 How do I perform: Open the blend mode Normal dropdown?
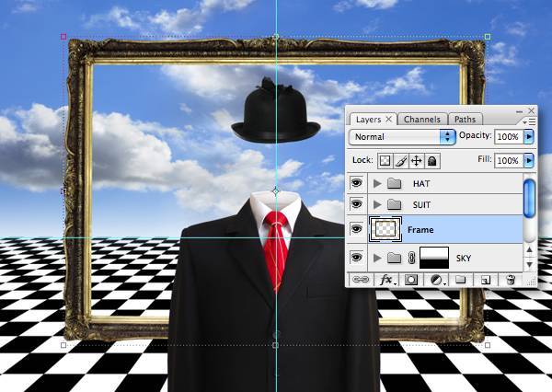point(402,137)
